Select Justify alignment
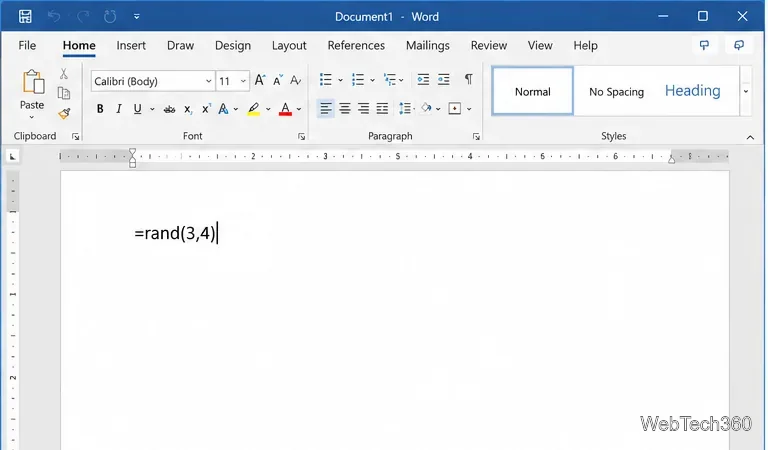Viewport: 768px width, 450px height. tap(382, 108)
